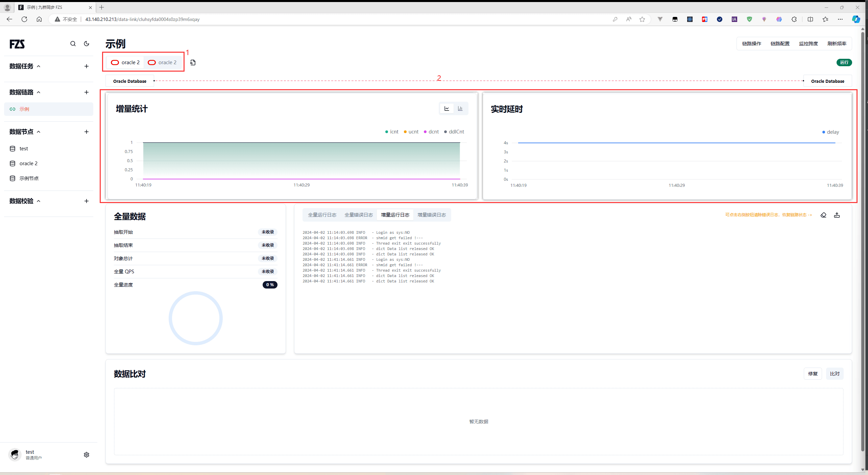Open the 刷新频率 dropdown
Viewport: 868px width, 475px height.
point(837,44)
